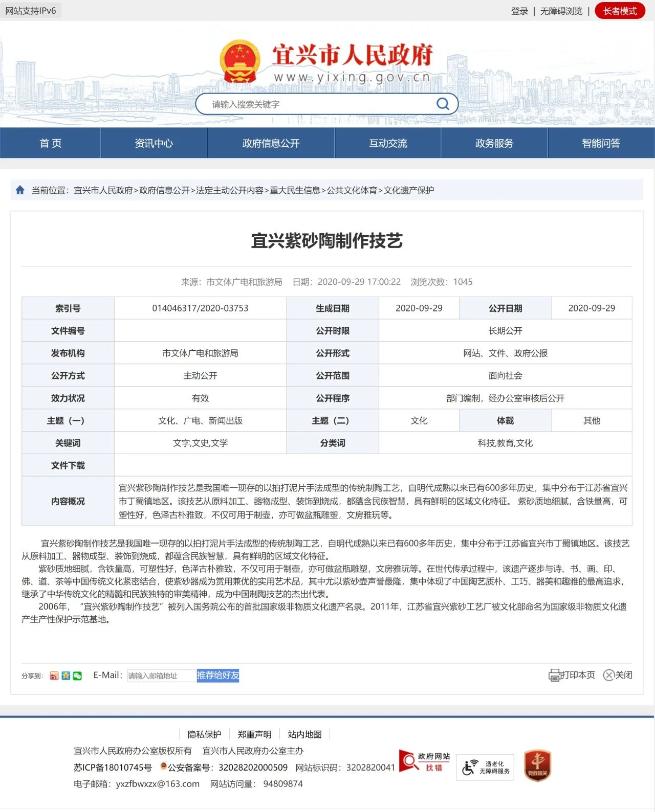This screenshot has height=812, width=655.
Task: Open the 苏ICP备18010745号 link
Action: pos(113,768)
